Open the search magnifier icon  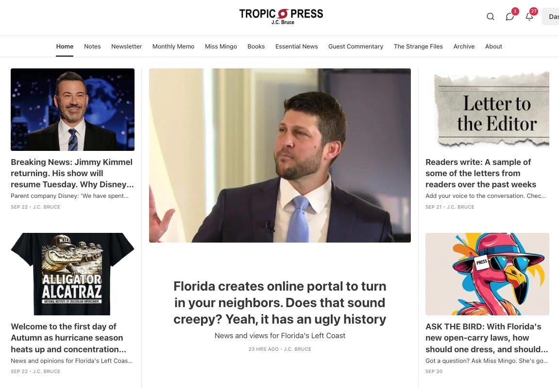point(490,16)
